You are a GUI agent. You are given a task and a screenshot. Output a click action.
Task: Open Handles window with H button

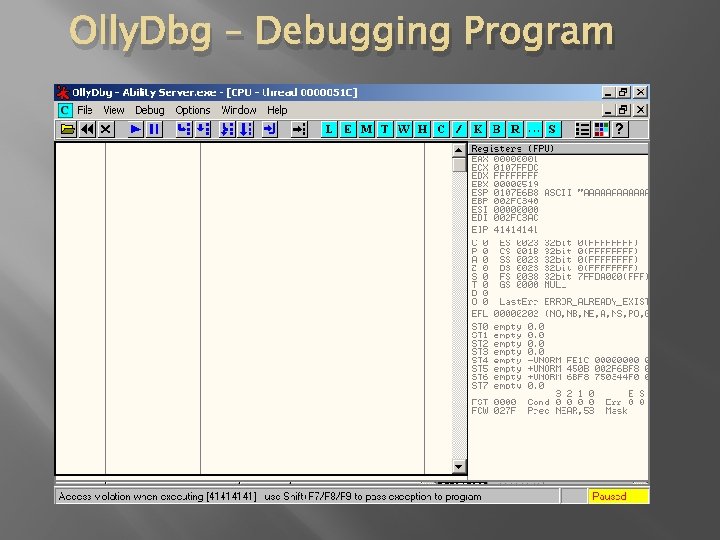[x=422, y=129]
